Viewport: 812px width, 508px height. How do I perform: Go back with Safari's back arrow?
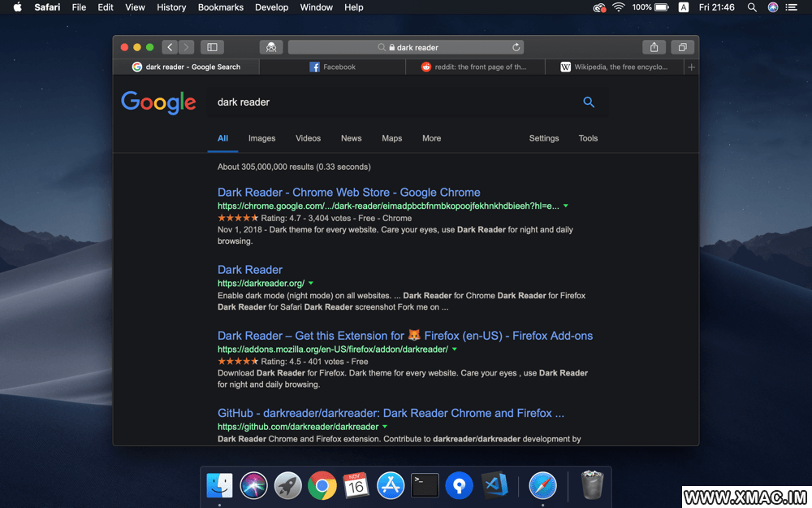(170, 47)
